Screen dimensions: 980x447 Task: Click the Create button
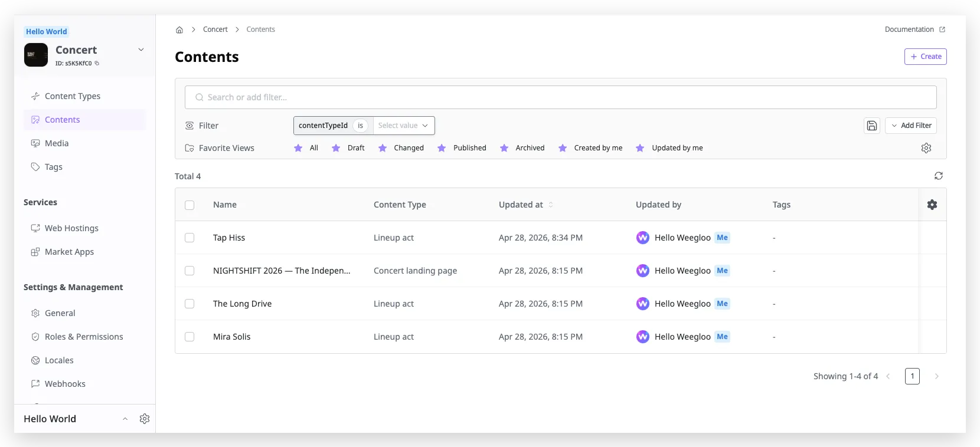click(926, 57)
